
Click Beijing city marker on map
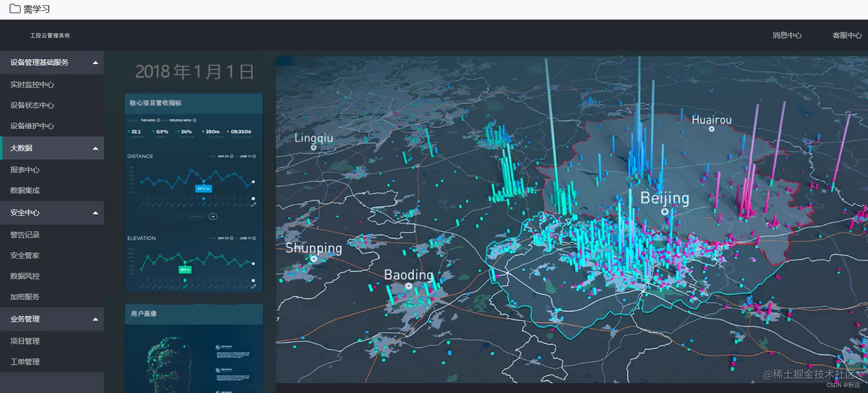pos(665,211)
